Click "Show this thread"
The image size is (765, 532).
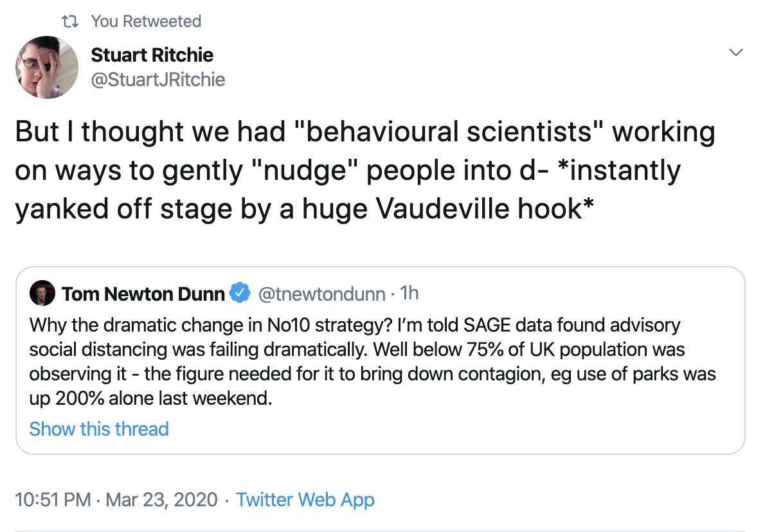tap(99, 429)
